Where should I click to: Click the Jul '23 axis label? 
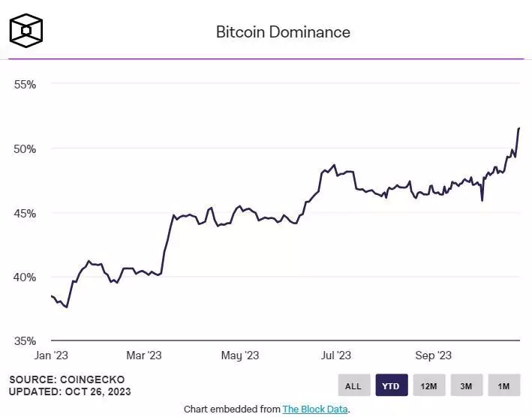coord(336,355)
